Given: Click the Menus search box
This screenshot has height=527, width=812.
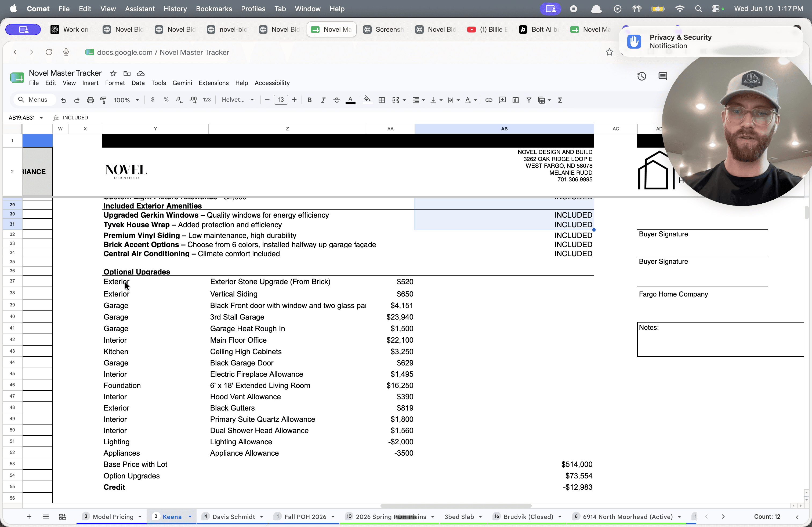Looking at the screenshot, I should [x=35, y=100].
